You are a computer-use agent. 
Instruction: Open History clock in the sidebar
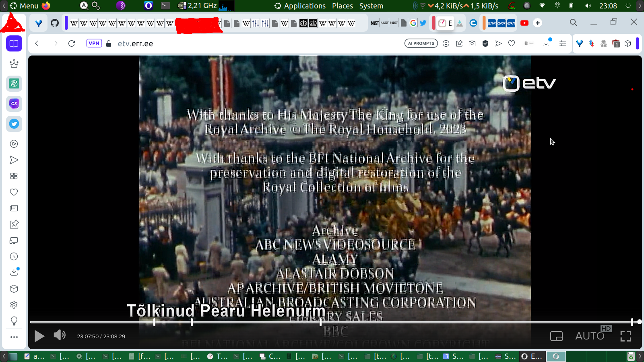click(14, 257)
